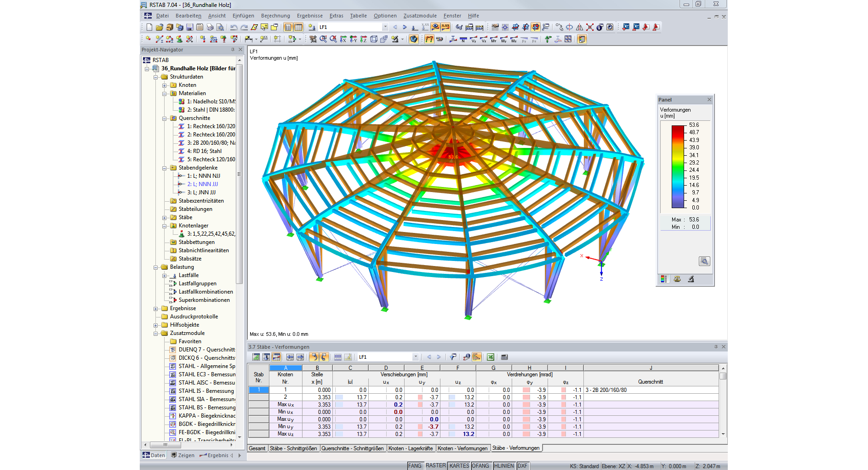Open the Zeigen navigator tab
The height and width of the screenshot is (470, 868).
click(183, 455)
